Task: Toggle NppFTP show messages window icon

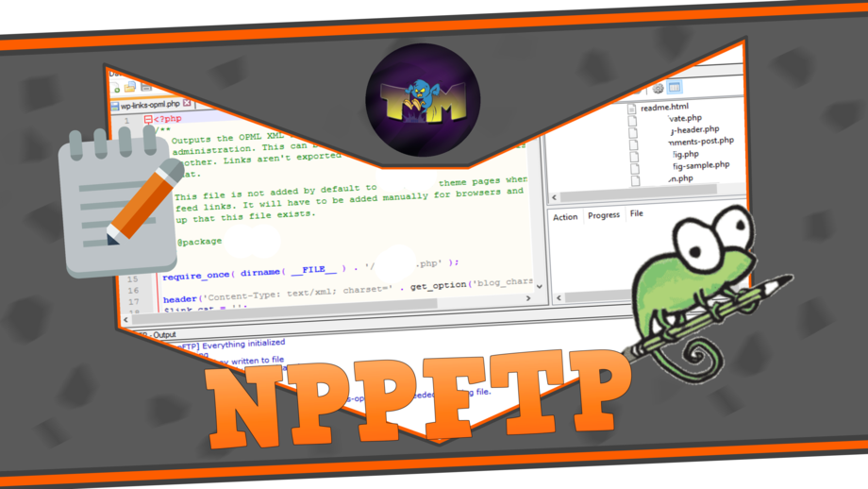Action: [x=675, y=87]
